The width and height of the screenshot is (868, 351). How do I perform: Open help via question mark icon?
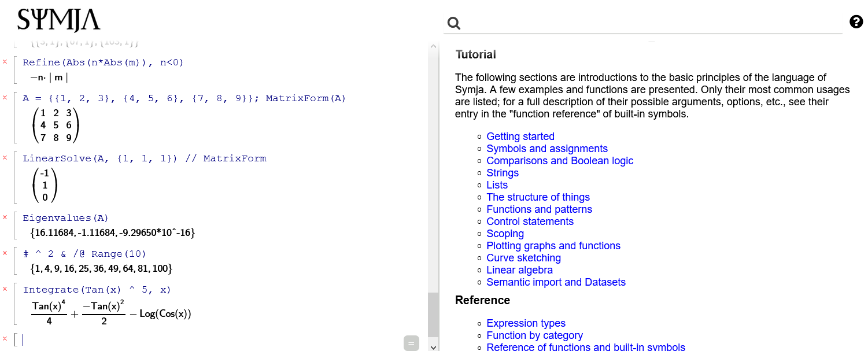click(856, 22)
